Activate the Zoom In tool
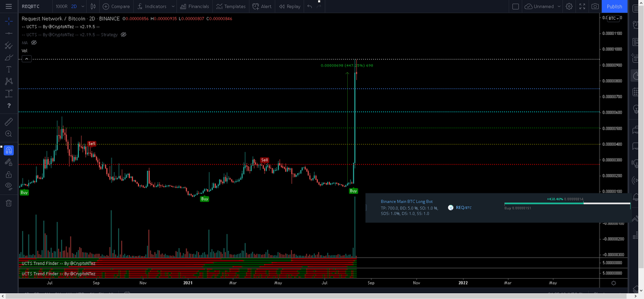This screenshot has width=644, height=299. tap(9, 133)
